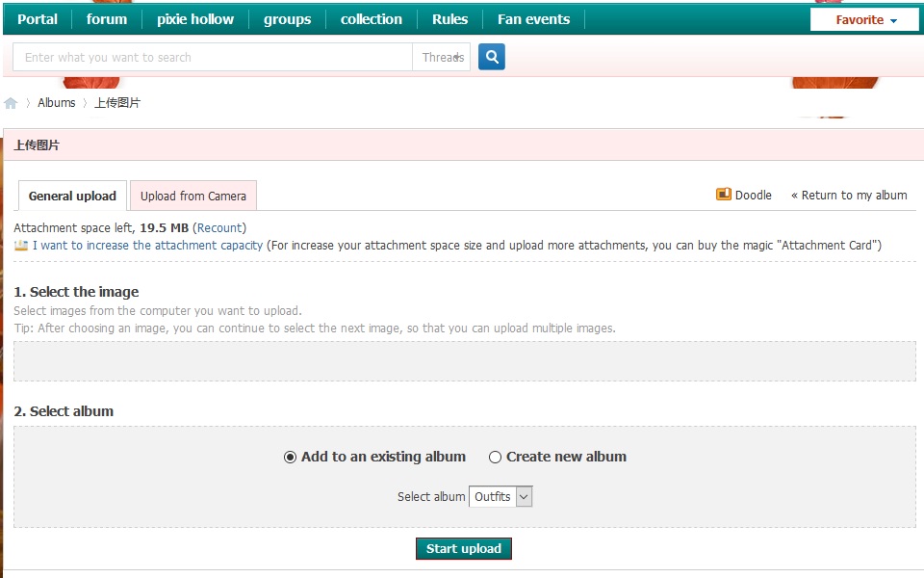The image size is (924, 578).
Task: Select Add to an existing album
Action: click(x=290, y=457)
